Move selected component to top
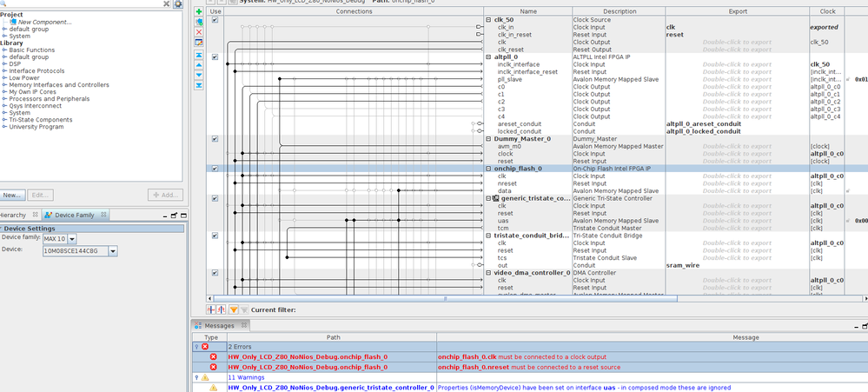The height and width of the screenshot is (392, 868). [x=199, y=55]
